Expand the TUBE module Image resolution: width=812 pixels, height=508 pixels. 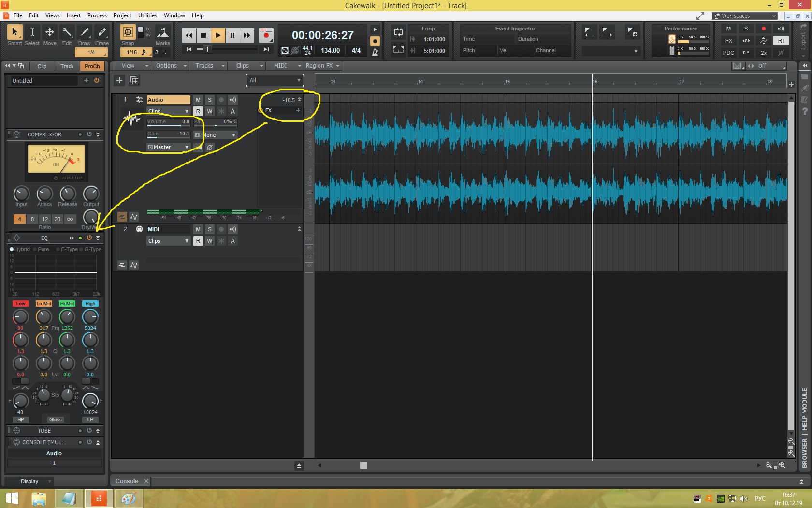(98, 431)
